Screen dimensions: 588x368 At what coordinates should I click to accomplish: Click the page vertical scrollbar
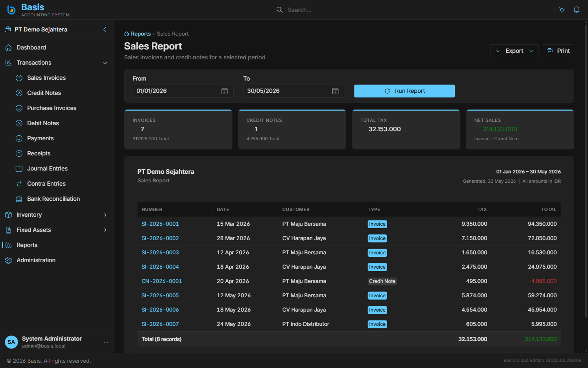[586, 172]
